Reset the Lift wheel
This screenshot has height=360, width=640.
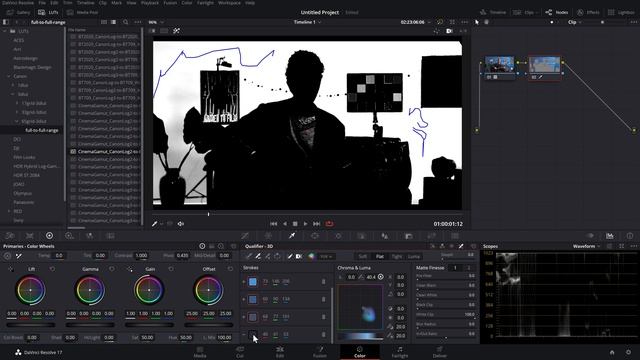[52, 269]
